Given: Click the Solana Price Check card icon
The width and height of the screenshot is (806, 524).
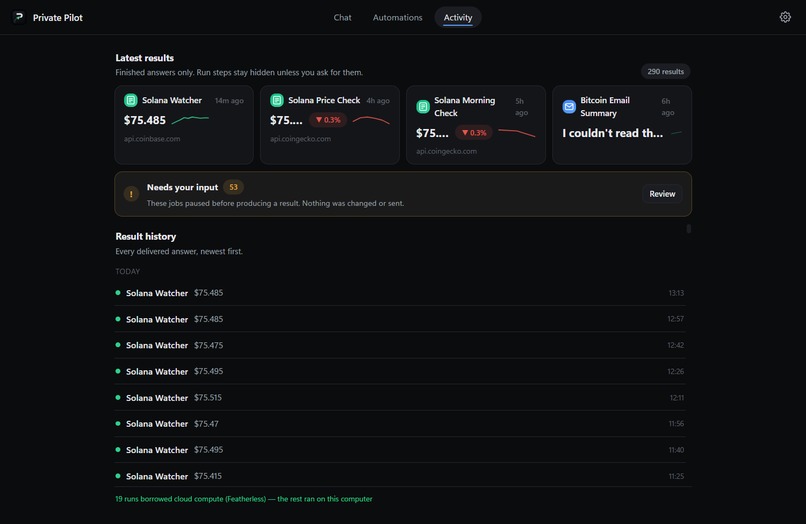Looking at the screenshot, I should (277, 100).
